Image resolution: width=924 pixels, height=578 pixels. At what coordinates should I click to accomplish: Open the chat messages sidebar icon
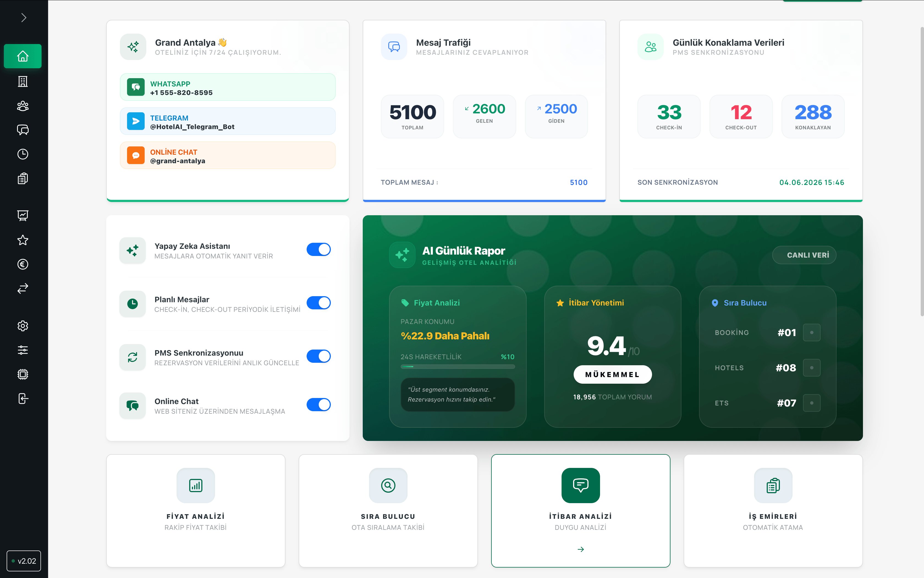point(23,130)
